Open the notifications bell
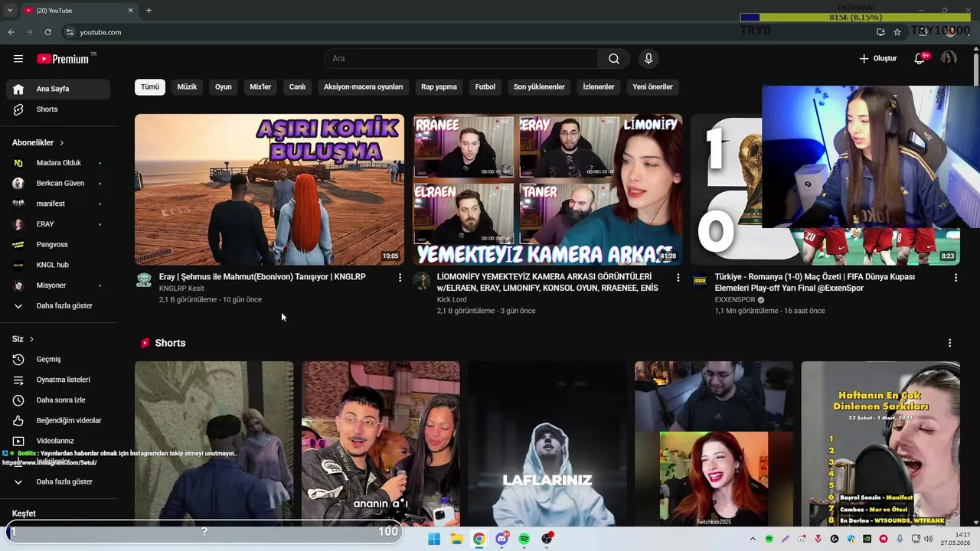This screenshot has height=551, width=980. point(920,59)
